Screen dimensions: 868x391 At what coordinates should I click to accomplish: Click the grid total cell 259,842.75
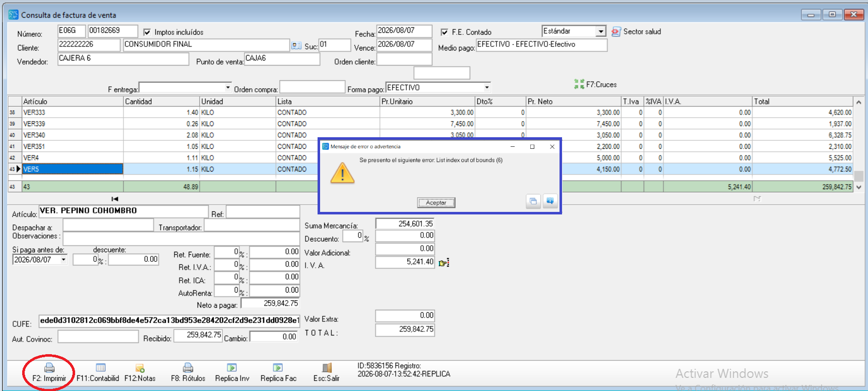click(802, 187)
